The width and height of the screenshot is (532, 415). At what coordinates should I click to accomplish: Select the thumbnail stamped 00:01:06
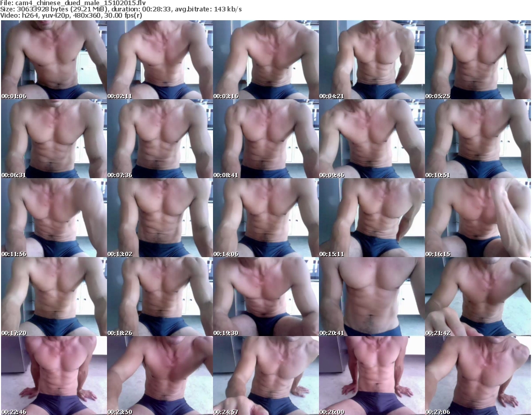coord(54,60)
